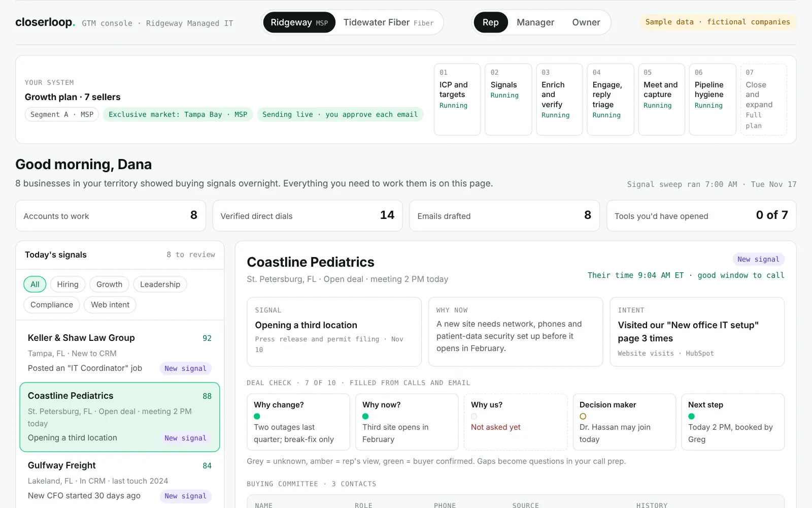The width and height of the screenshot is (812, 508).
Task: Open the Intent card about website visits
Action: [697, 332]
